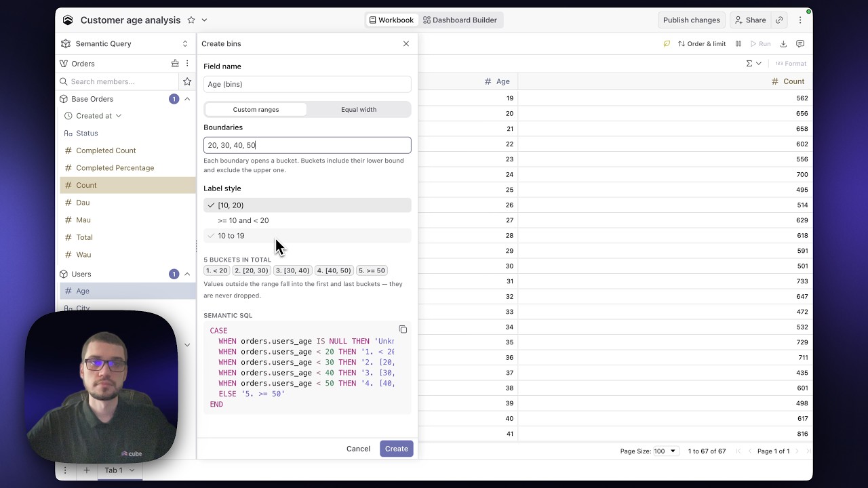Open the Page Size dropdown

click(665, 451)
